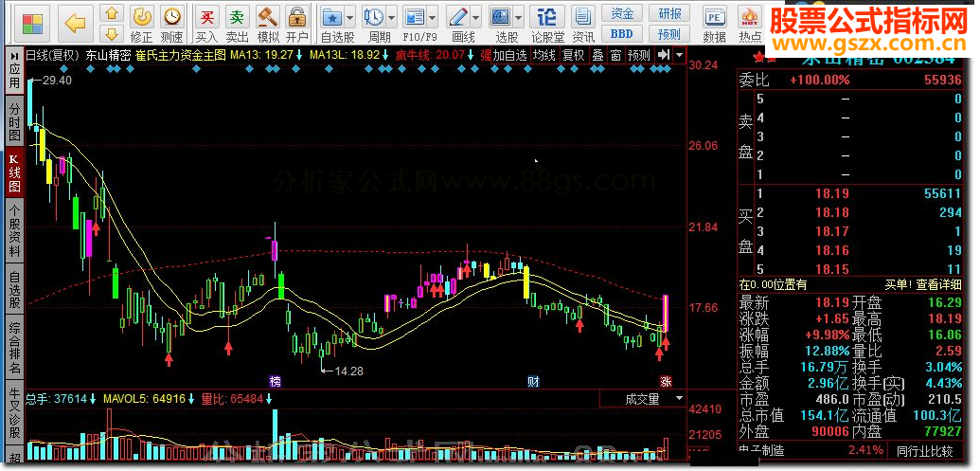Click the 修正 refresh icon
This screenshot has height=471, width=980.
142,17
